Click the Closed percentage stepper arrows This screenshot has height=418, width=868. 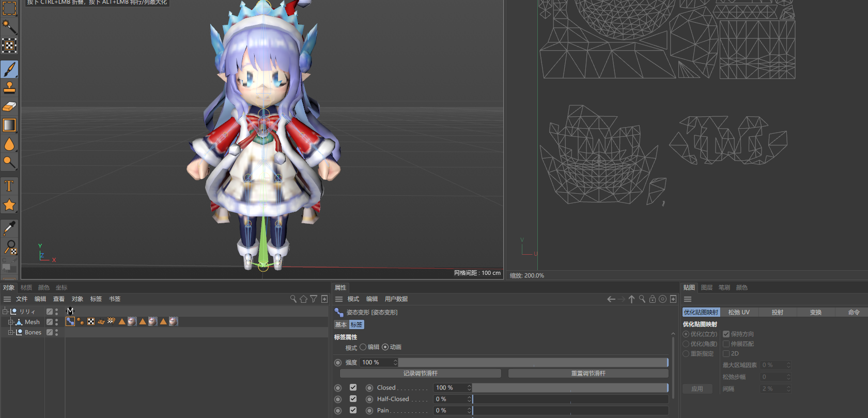tap(469, 388)
